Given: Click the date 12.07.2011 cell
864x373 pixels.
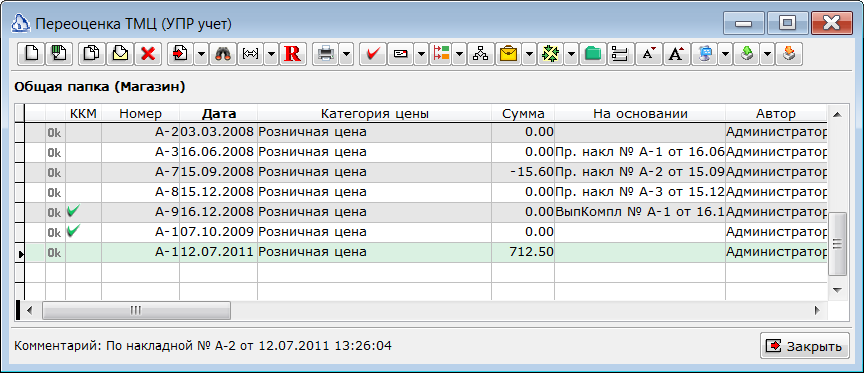Looking at the screenshot, I should (219, 253).
